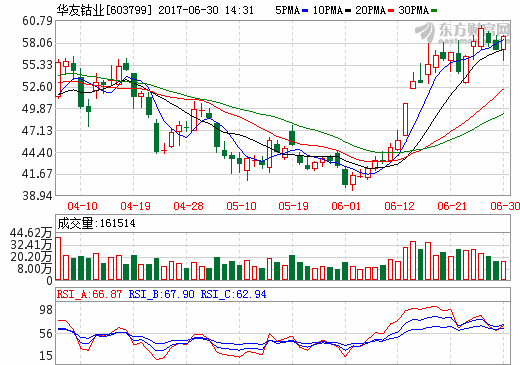Screen dimensions: 520x365
Task: Click the 32.41万 volume axis label
Action: point(31,245)
